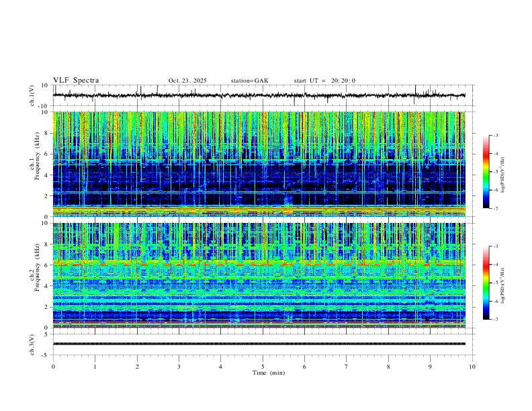The width and height of the screenshot is (532, 411).
Task: Click the ch.2 "Frequency (kHz)" axis label
Action: coord(37,267)
